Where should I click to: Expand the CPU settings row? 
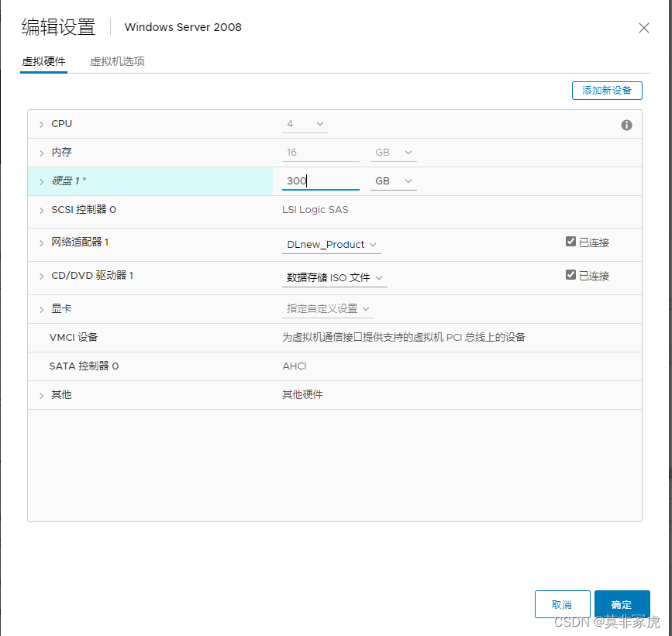tap(42, 124)
